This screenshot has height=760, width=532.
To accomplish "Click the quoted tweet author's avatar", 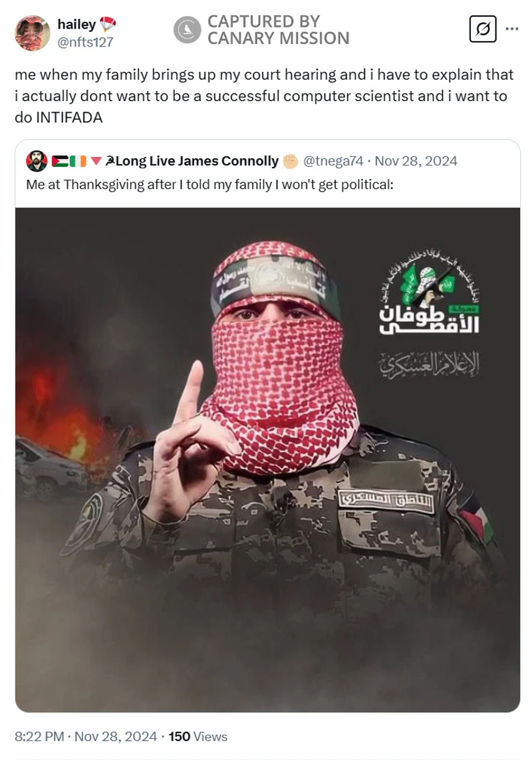I will 37,161.
